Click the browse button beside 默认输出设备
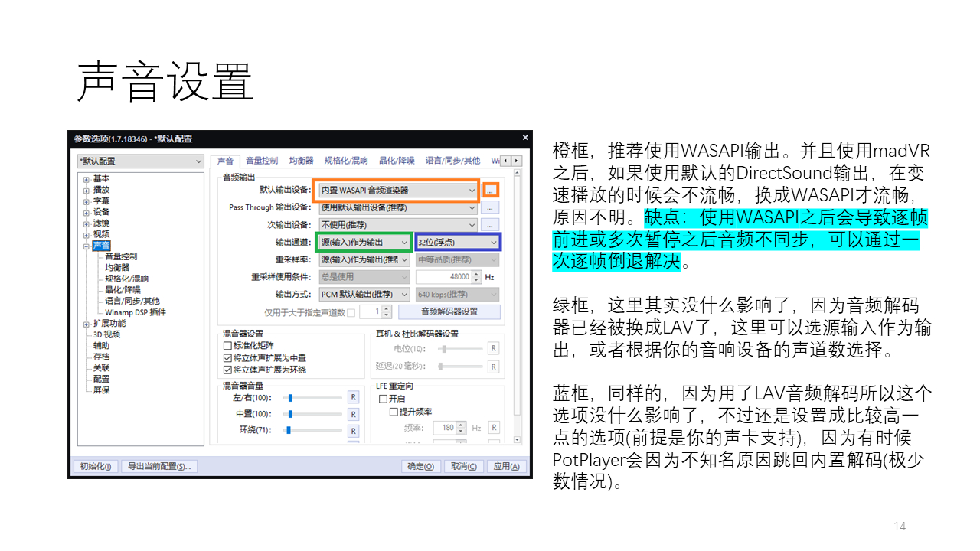This screenshot has width=980, height=551. click(490, 190)
